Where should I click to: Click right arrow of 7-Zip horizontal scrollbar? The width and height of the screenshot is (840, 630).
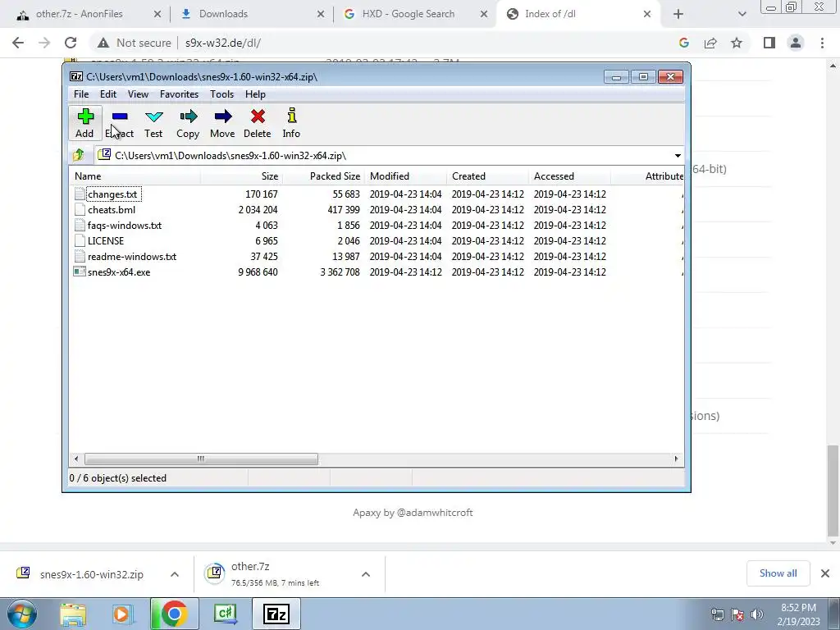click(676, 459)
